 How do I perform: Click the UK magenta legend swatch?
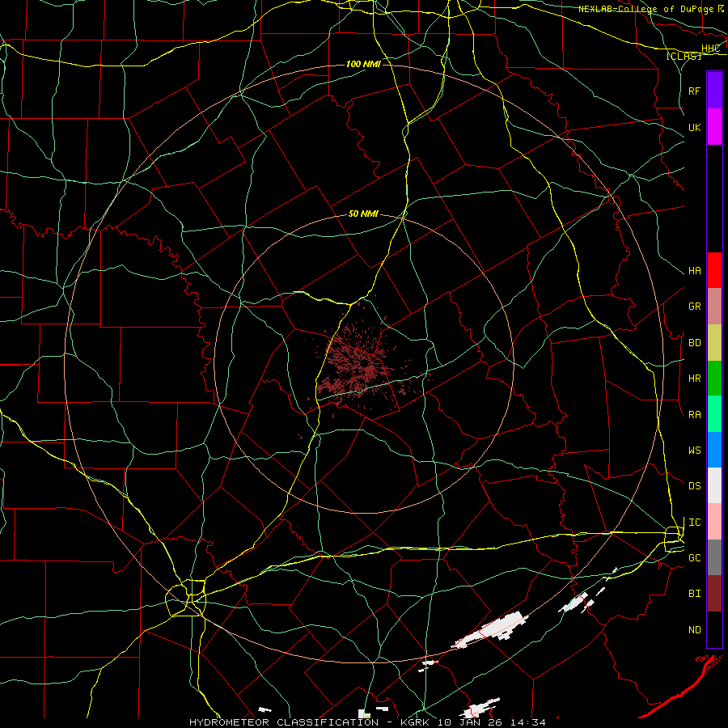[714, 127]
